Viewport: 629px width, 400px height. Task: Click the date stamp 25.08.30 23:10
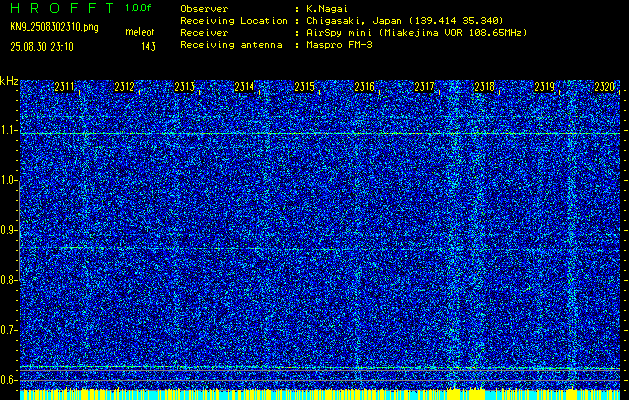pos(42,47)
